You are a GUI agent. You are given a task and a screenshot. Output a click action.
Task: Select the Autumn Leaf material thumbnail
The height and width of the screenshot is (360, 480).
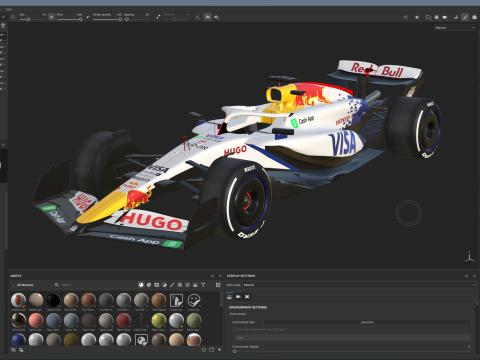click(18, 300)
